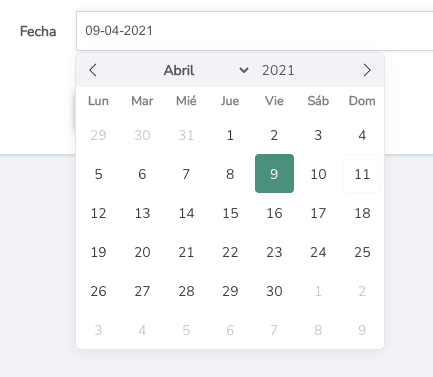Pick April 24 on Saturday column
The height and width of the screenshot is (377, 433).
(318, 252)
